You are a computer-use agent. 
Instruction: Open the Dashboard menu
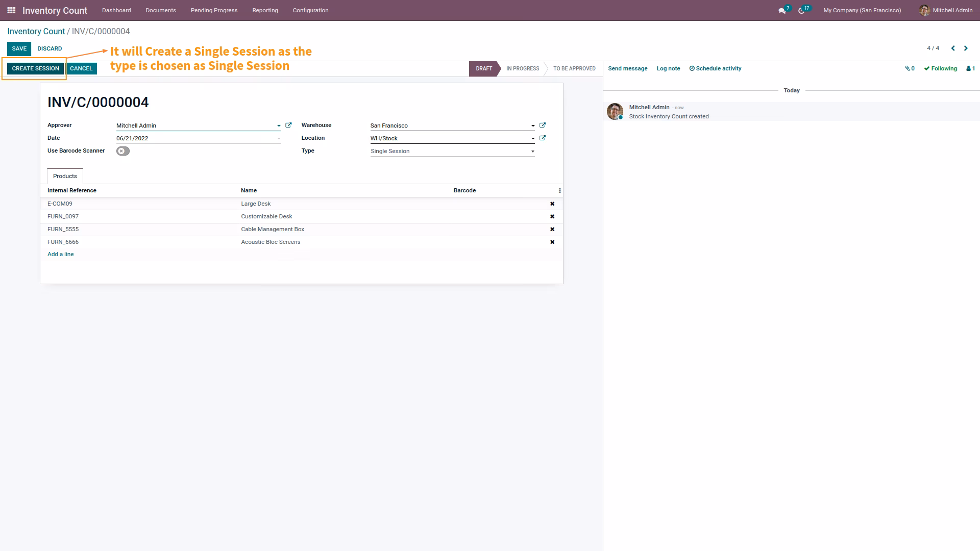pyautogui.click(x=116, y=10)
